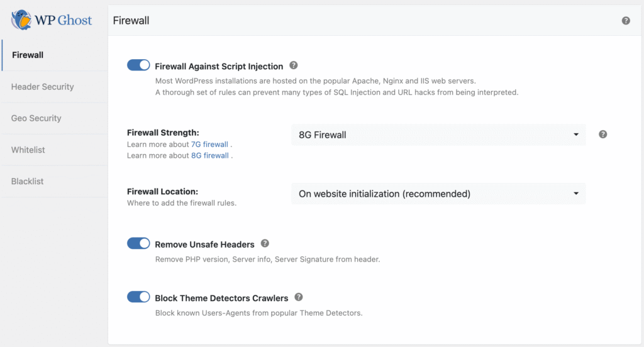The width and height of the screenshot is (644, 347).
Task: Click the Firewall Strength label
Action: (x=163, y=133)
